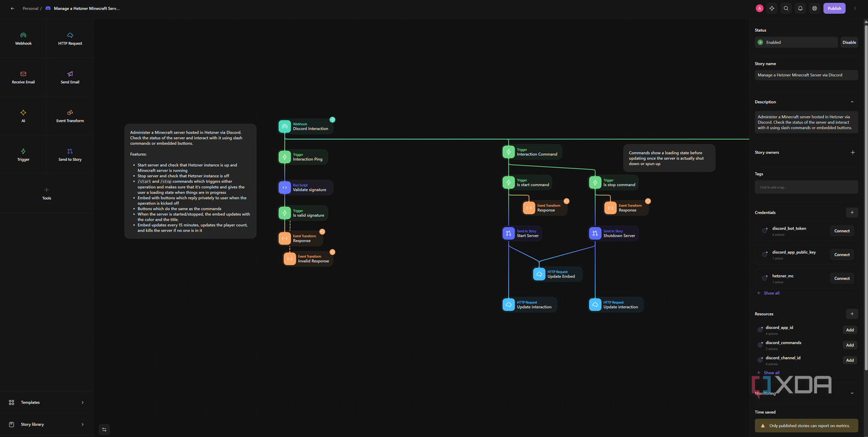The height and width of the screenshot is (437, 868).
Task: Select the Shutdown Server node
Action: [x=613, y=233]
